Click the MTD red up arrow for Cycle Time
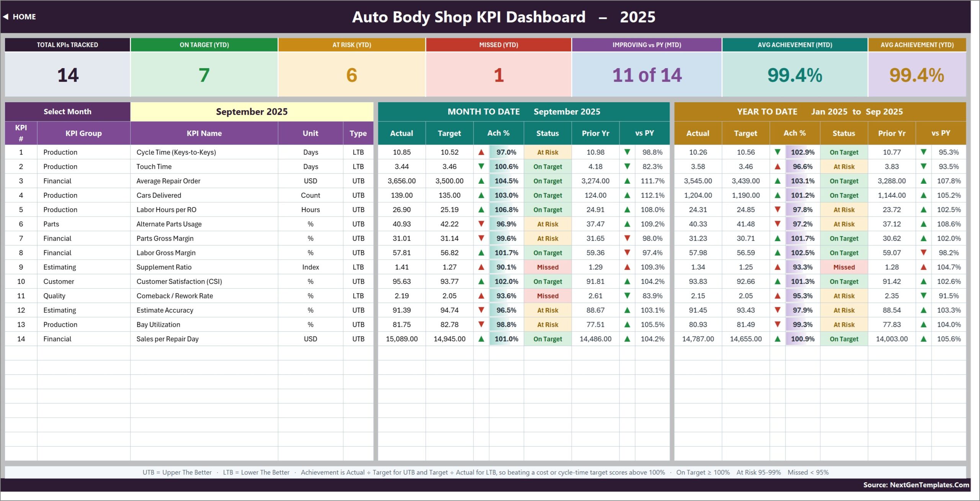The height and width of the screenshot is (501, 980). 481,152
